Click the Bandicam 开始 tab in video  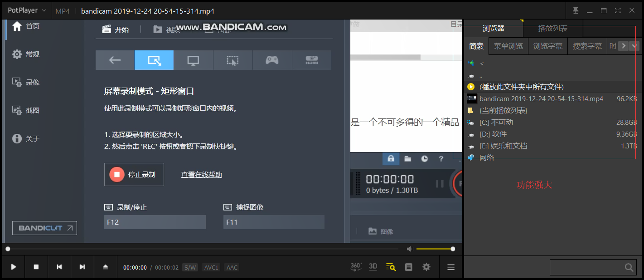[116, 29]
